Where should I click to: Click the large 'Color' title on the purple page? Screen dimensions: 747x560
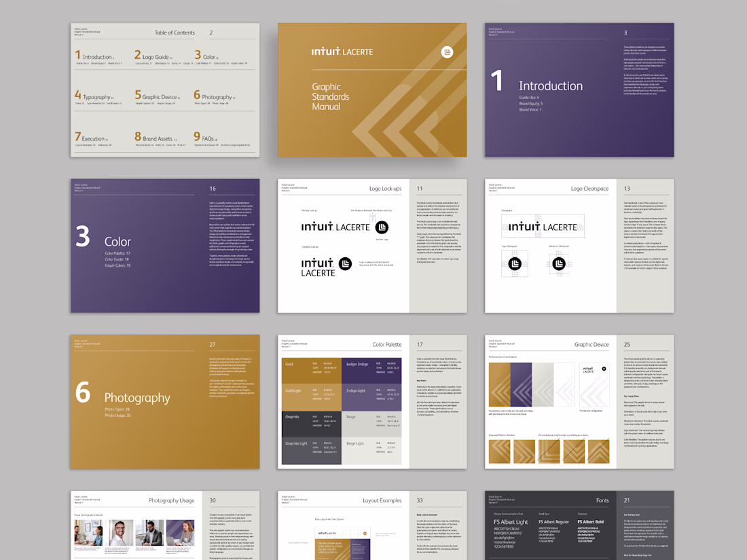click(117, 242)
